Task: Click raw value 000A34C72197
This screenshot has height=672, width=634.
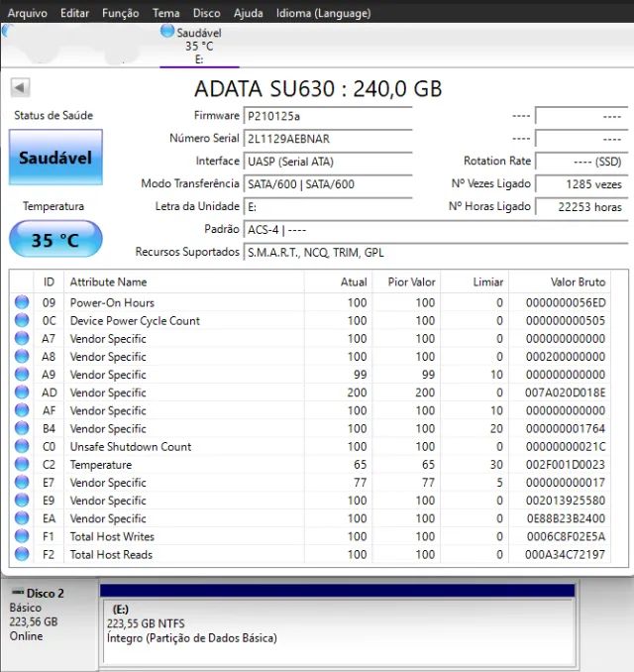Action: coord(566,555)
